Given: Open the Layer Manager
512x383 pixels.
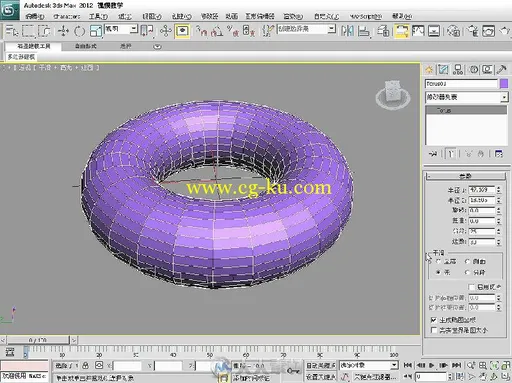Looking at the screenshot, I should click(x=383, y=31).
